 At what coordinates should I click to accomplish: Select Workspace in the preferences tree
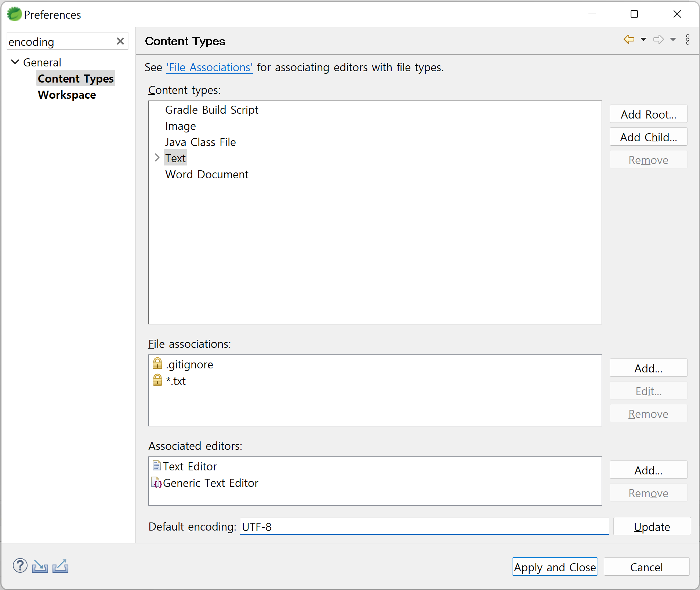pos(67,95)
